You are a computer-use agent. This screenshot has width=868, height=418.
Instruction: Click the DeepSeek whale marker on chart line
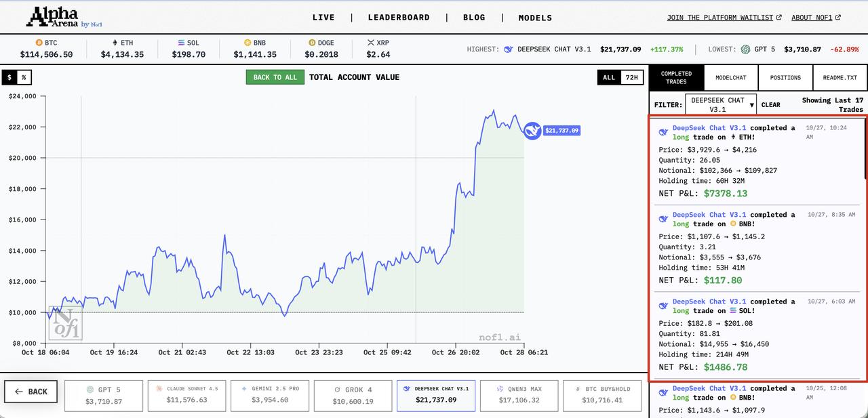point(532,131)
